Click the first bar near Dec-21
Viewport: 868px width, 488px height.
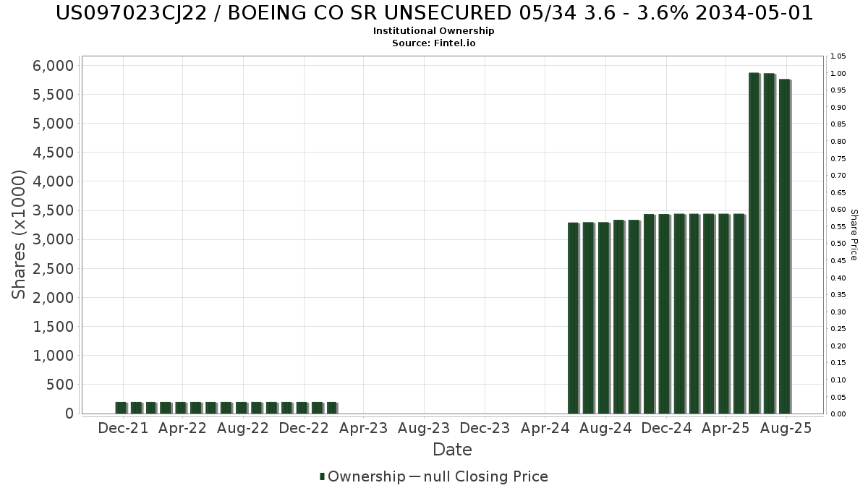121,408
